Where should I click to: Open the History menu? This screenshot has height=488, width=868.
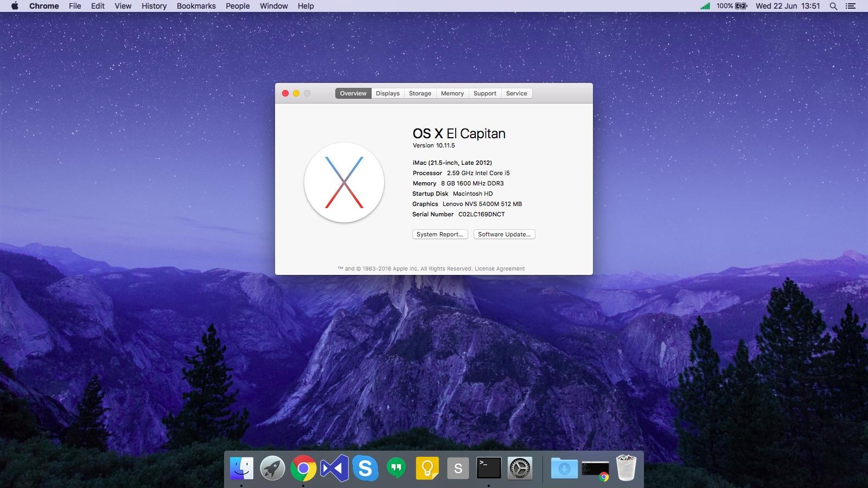[x=154, y=6]
